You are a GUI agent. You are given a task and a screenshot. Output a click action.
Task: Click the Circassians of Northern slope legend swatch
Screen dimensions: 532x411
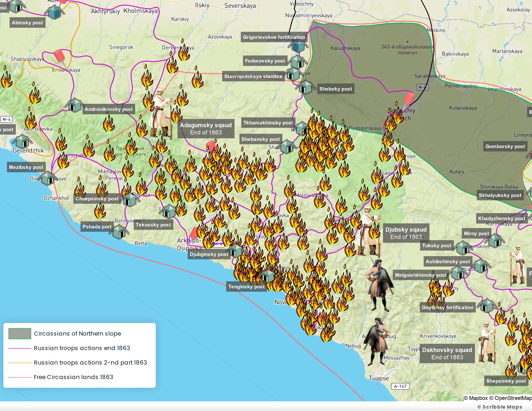click(x=20, y=333)
